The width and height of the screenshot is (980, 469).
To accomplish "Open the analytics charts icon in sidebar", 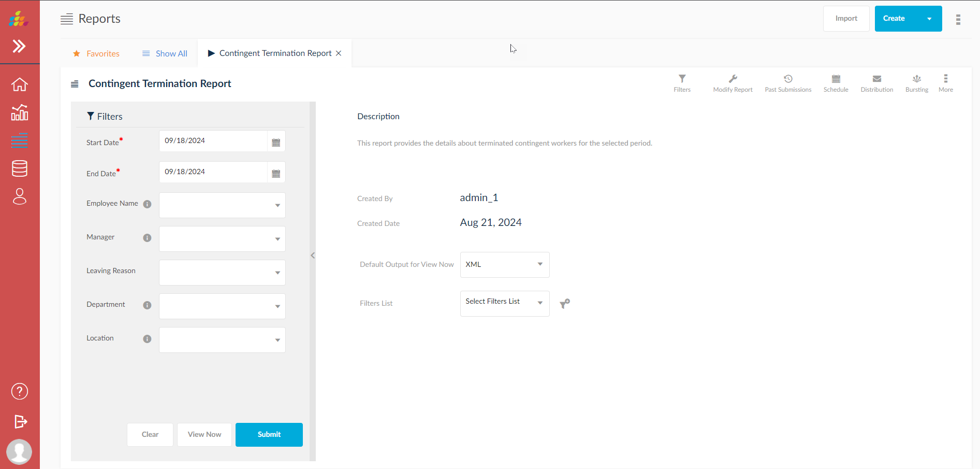I will 20,112.
